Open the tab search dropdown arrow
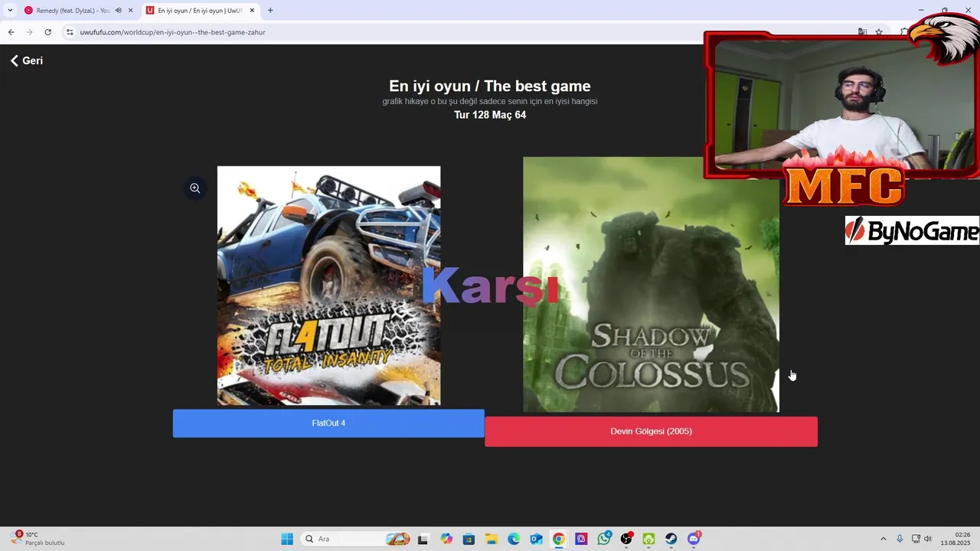Viewport: 980px width, 551px height. [x=10, y=11]
